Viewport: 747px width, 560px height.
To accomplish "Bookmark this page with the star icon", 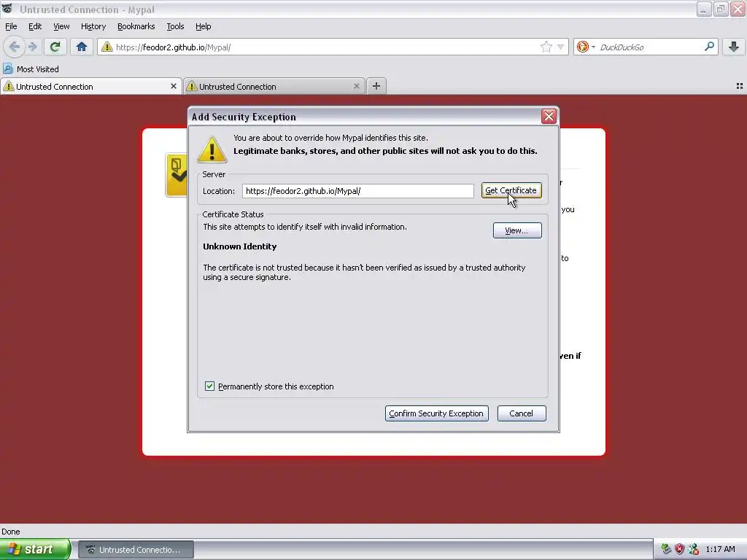I will 546,47.
